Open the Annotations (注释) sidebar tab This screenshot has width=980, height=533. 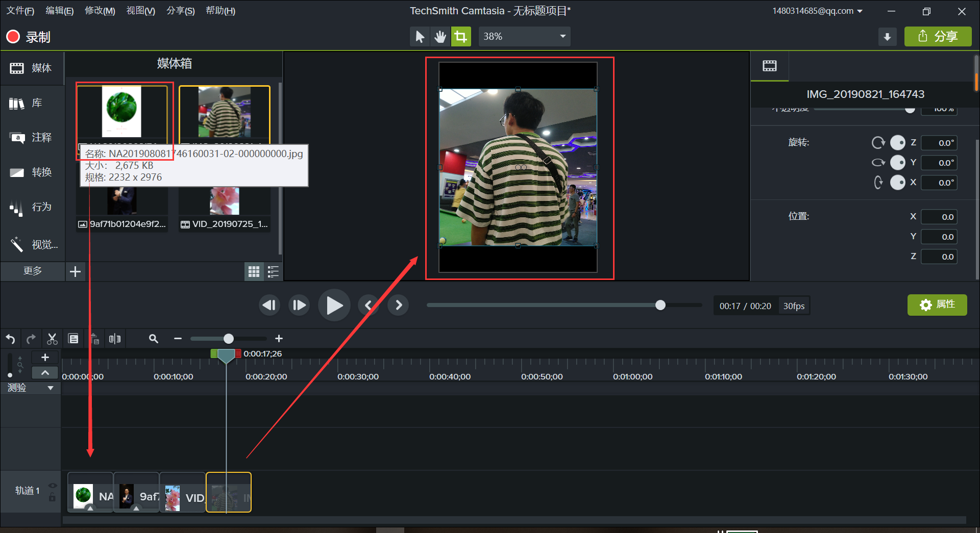coord(32,138)
